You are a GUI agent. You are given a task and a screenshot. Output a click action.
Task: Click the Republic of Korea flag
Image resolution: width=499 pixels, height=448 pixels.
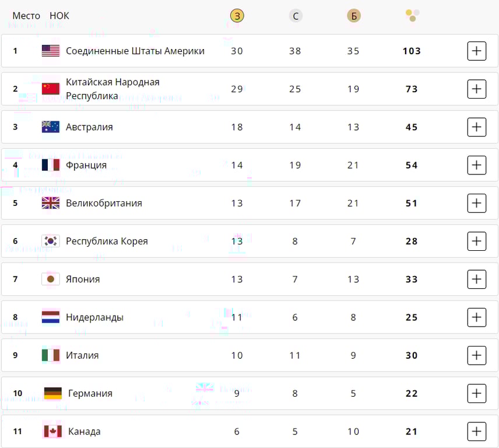pos(51,241)
